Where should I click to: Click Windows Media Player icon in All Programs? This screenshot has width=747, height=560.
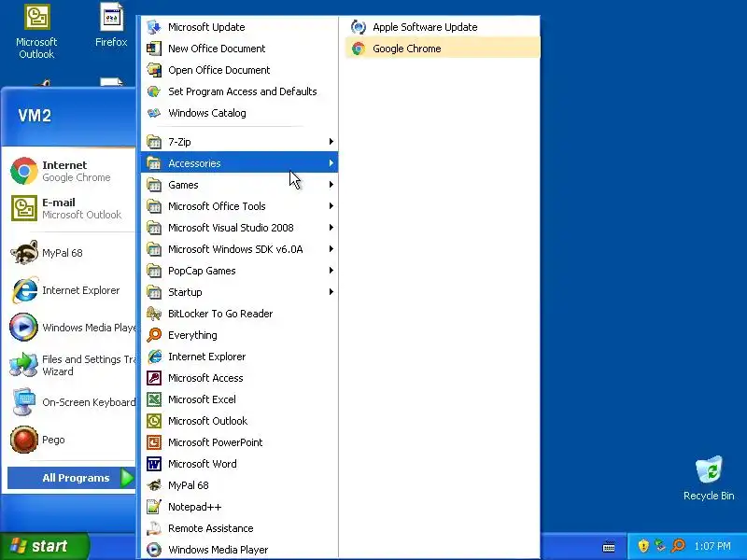click(x=154, y=550)
